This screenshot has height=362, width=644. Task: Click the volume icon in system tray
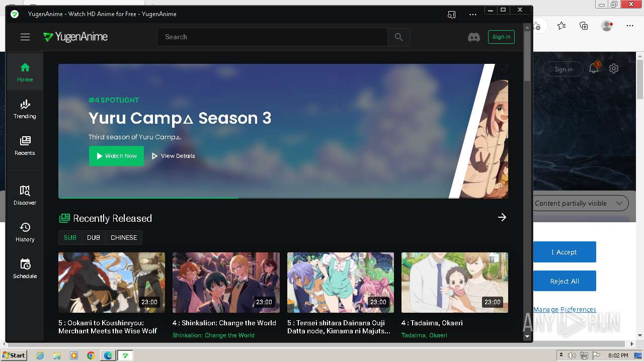tap(572, 355)
